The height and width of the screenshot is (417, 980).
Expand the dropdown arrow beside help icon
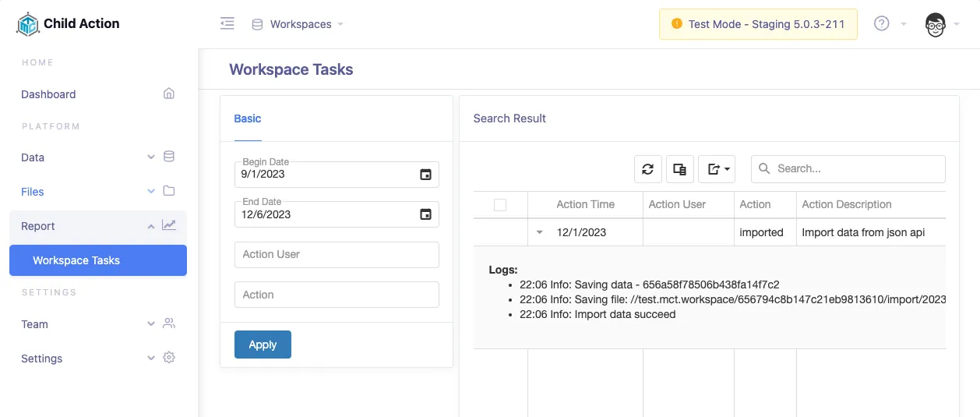click(904, 24)
